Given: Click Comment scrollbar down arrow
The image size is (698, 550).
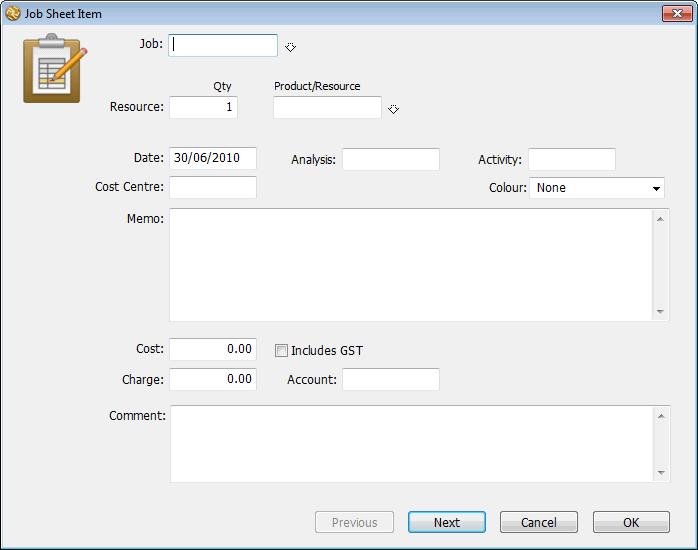Looking at the screenshot, I should click(x=661, y=473).
